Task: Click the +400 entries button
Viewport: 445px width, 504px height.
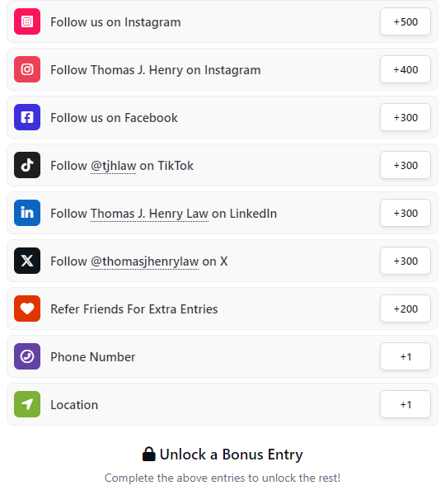Action: (405, 69)
